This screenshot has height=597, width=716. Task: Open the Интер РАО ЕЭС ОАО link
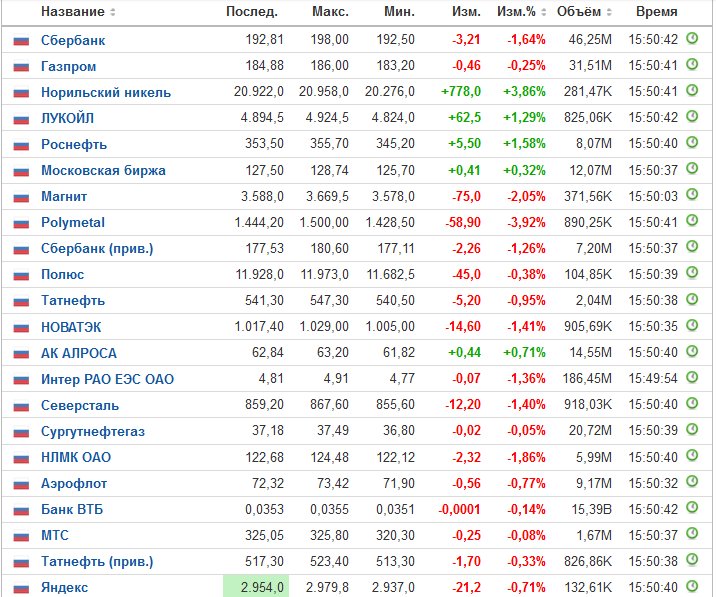107,379
